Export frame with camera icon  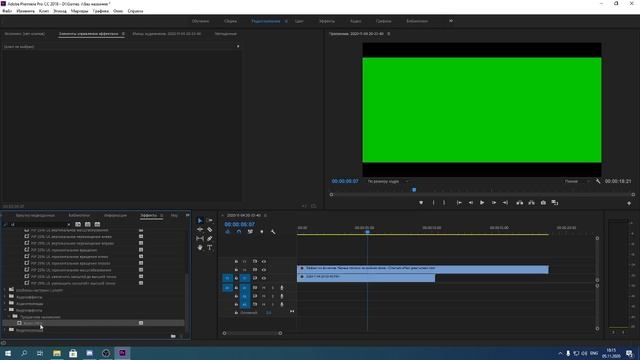(543, 202)
